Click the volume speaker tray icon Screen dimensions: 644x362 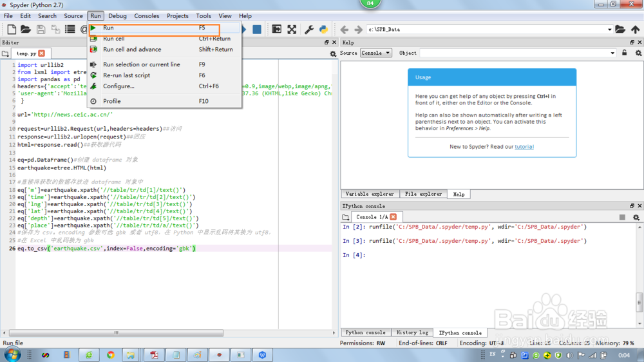click(x=569, y=355)
